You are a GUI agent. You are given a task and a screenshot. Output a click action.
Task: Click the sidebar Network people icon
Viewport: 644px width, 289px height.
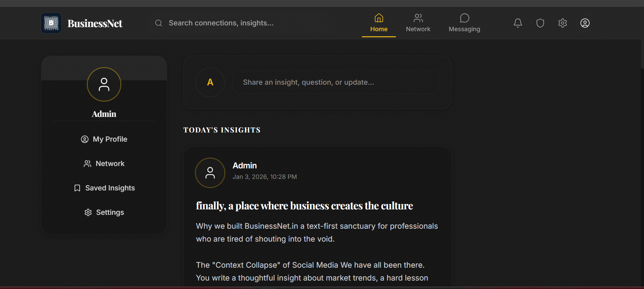(87, 164)
